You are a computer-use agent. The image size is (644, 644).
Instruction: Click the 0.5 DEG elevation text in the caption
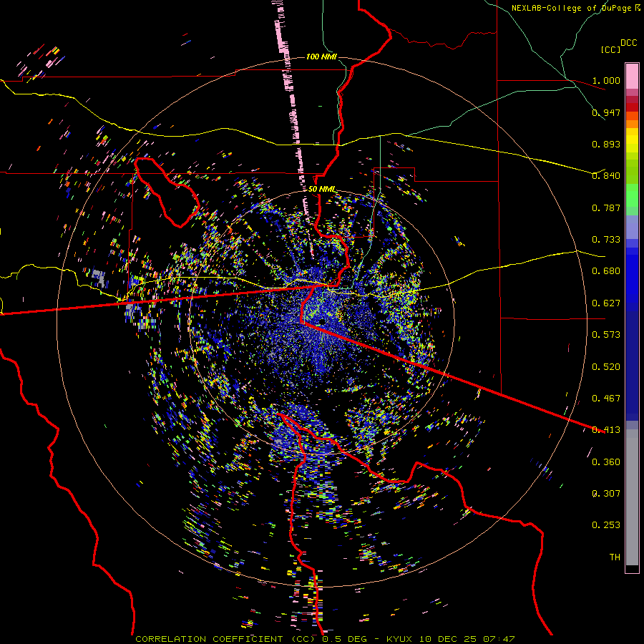pos(345,639)
